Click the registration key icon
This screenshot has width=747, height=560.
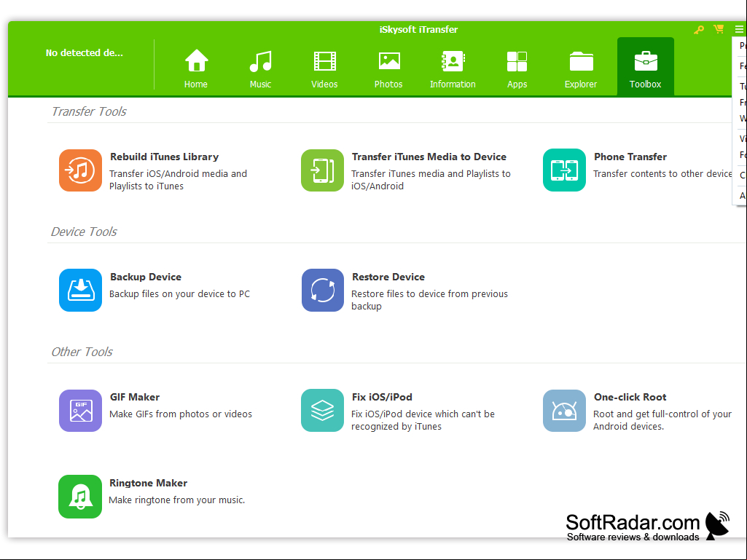coord(698,30)
